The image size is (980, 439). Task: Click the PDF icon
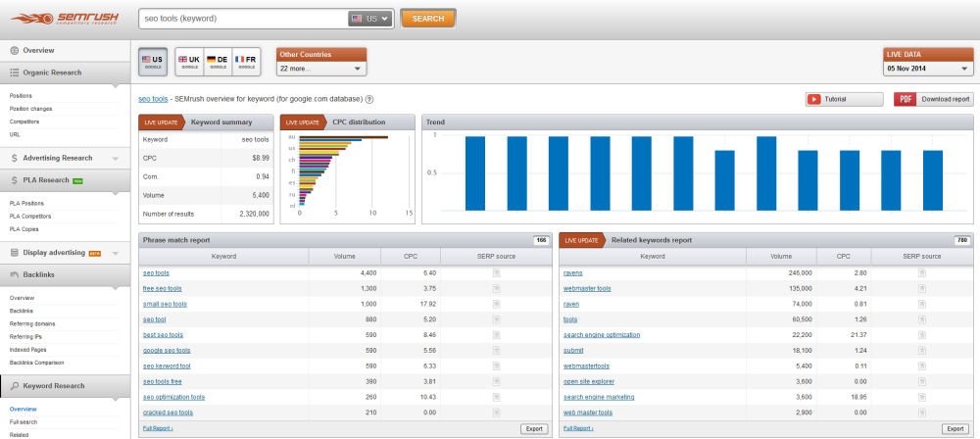905,99
